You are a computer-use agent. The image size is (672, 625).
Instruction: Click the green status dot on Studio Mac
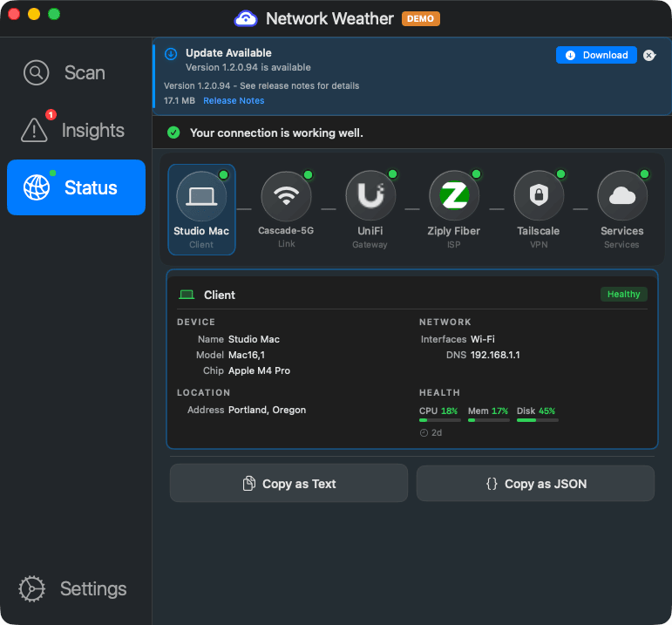[x=223, y=175]
